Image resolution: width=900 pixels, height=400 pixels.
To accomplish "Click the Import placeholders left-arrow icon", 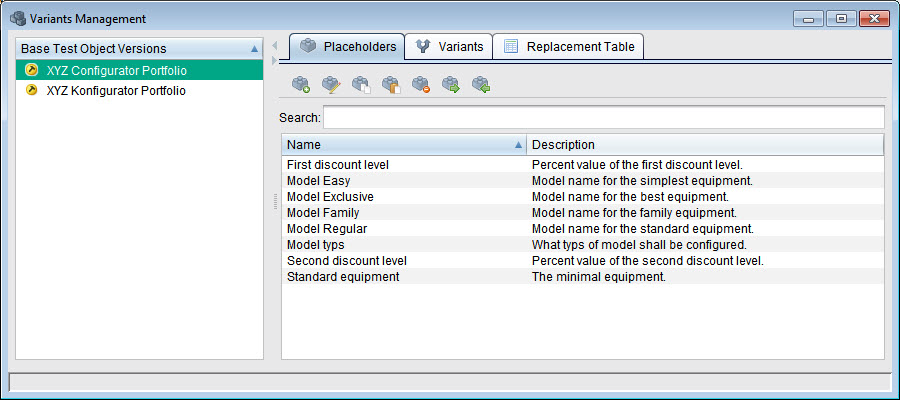I will click(x=480, y=85).
